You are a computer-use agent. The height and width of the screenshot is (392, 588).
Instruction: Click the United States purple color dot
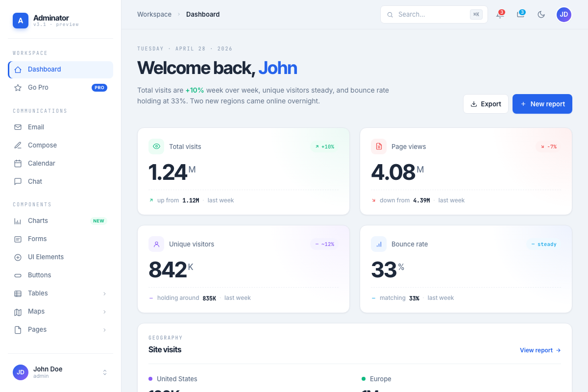click(150, 379)
